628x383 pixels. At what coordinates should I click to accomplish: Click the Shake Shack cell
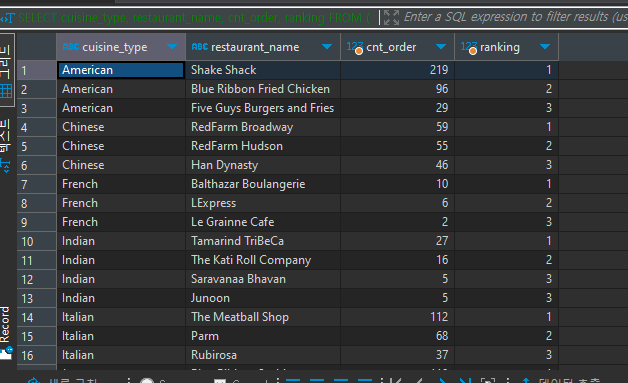pos(263,70)
